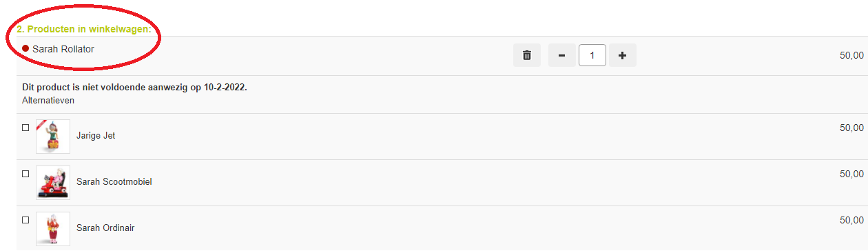
Task: Delete Sarah Rollator with the trash icon
Action: (x=527, y=55)
